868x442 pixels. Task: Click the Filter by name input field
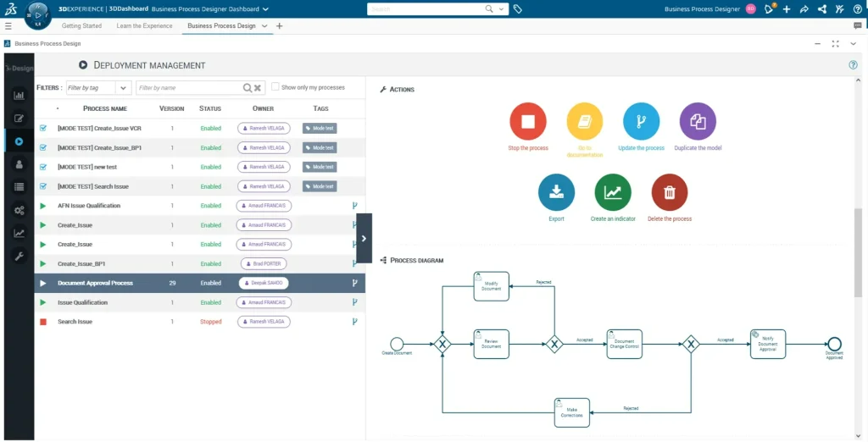click(188, 88)
